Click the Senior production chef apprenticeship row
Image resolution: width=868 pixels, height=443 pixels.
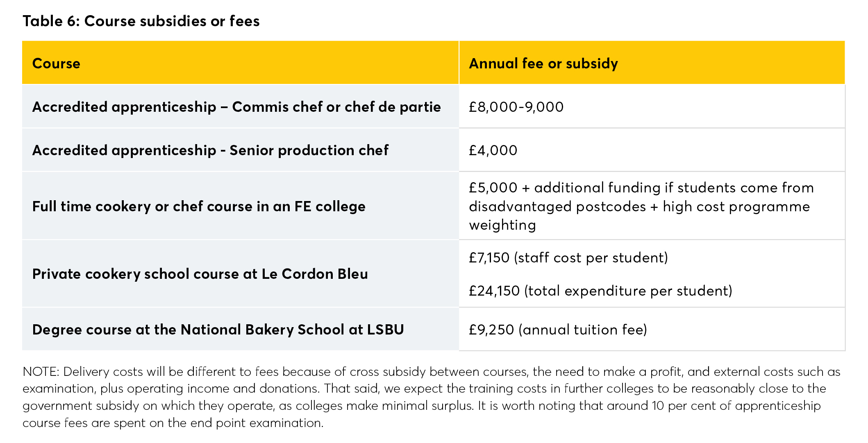[210, 150]
